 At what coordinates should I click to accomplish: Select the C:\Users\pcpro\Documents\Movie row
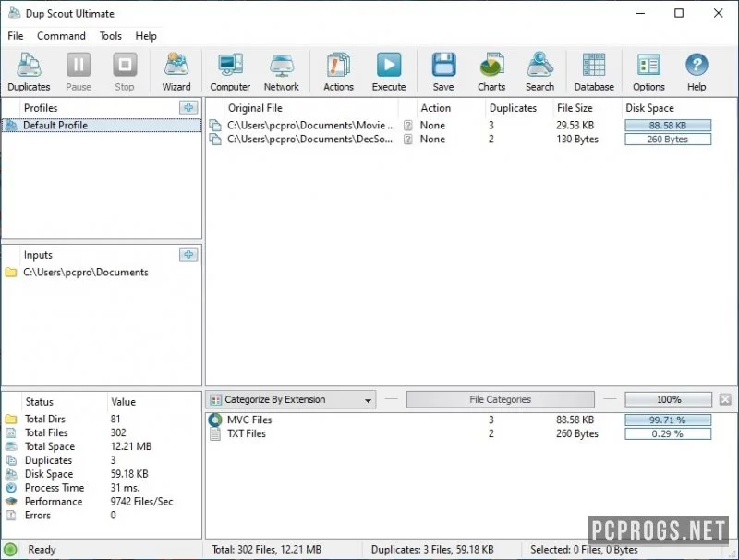[471, 126]
